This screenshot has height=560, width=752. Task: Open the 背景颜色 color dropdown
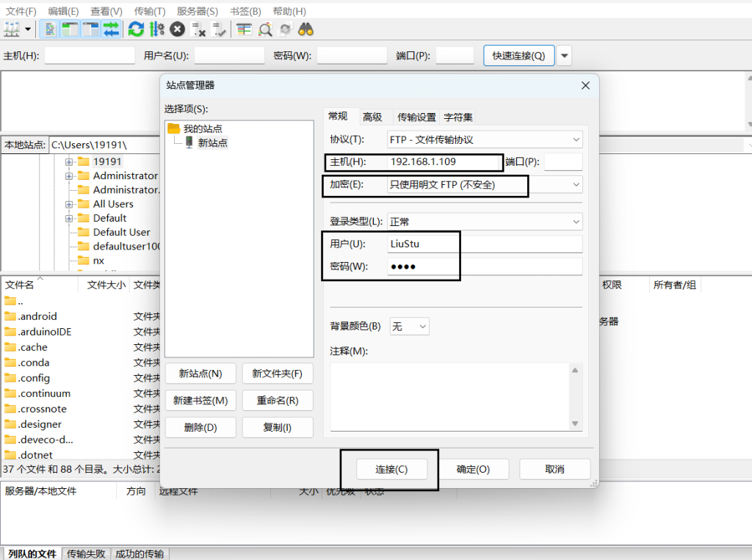coord(409,327)
